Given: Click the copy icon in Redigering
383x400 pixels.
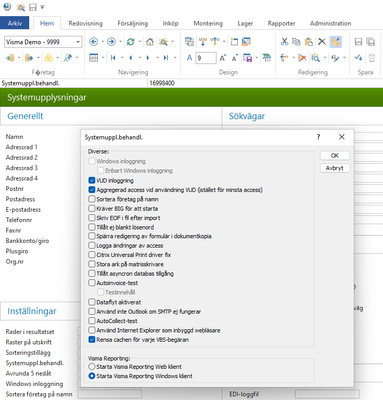Looking at the screenshot, I should [x=296, y=42].
